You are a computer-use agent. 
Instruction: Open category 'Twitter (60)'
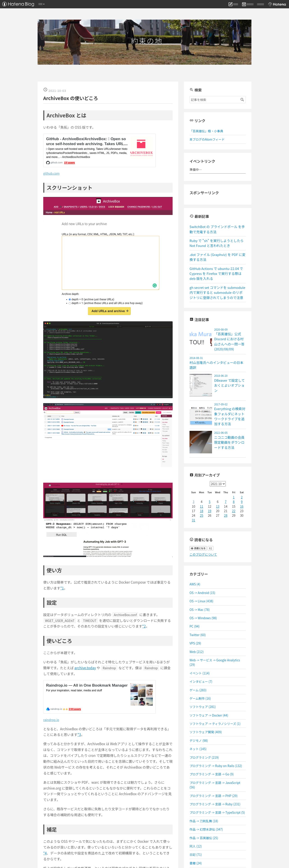click(x=197, y=635)
